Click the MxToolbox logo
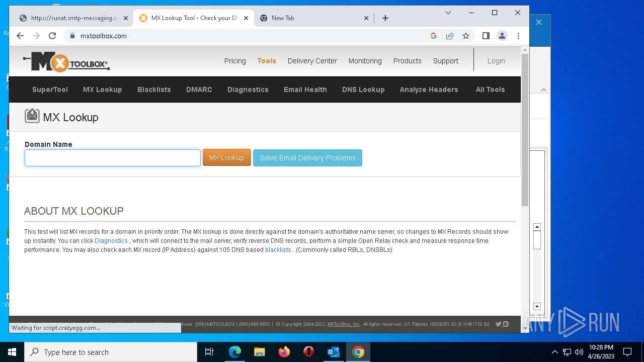The width and height of the screenshot is (644, 362). [x=66, y=62]
